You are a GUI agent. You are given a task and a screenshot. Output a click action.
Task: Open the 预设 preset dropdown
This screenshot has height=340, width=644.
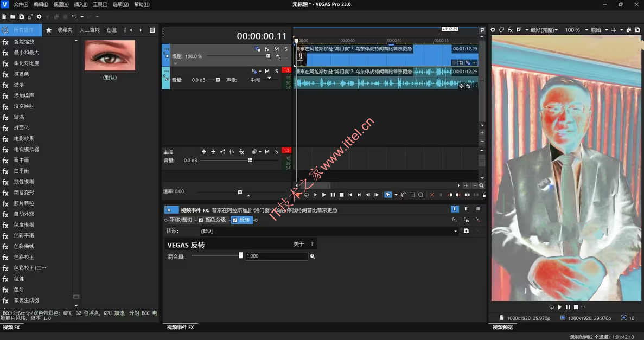(455, 232)
